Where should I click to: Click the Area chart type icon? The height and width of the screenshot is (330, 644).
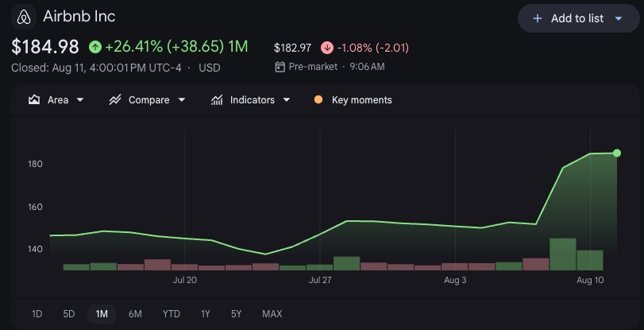[34, 99]
